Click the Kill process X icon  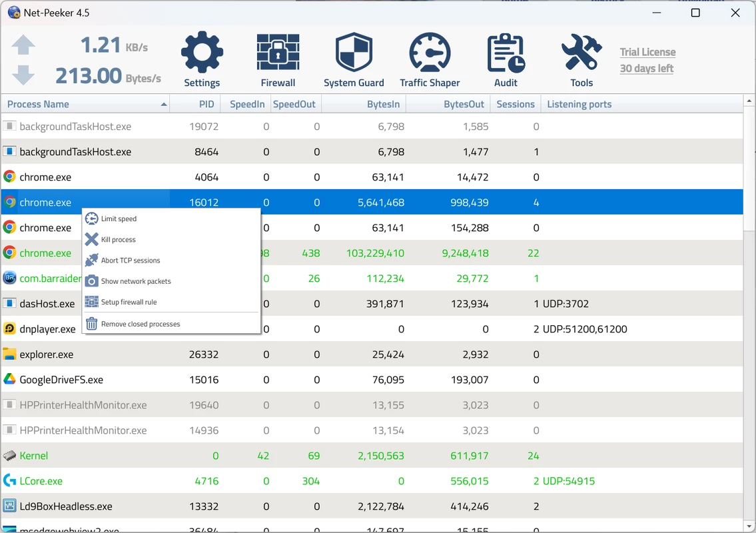coord(92,239)
